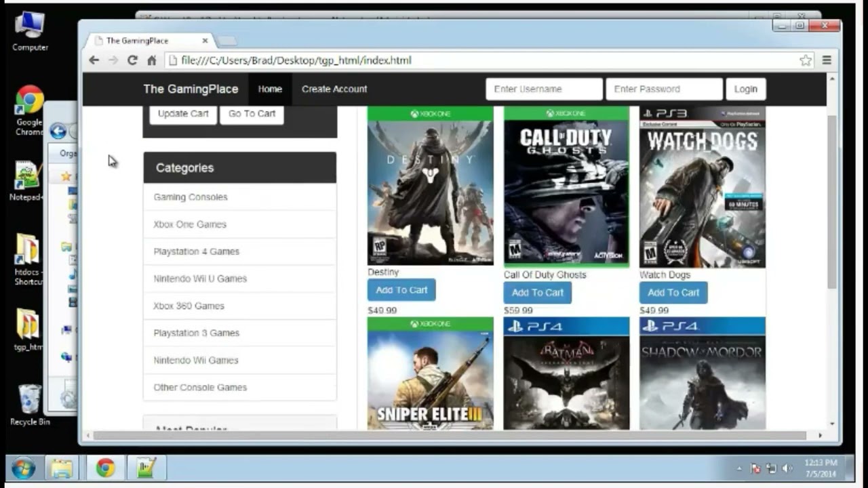Open the Nintendo Wii U Games category
This screenshot has width=868, height=488.
click(240, 279)
